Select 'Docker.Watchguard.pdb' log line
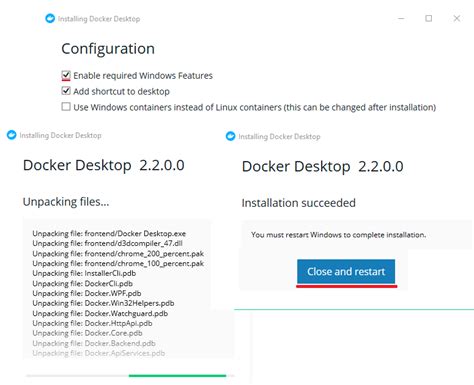The height and width of the screenshot is (385, 474). click(100, 313)
